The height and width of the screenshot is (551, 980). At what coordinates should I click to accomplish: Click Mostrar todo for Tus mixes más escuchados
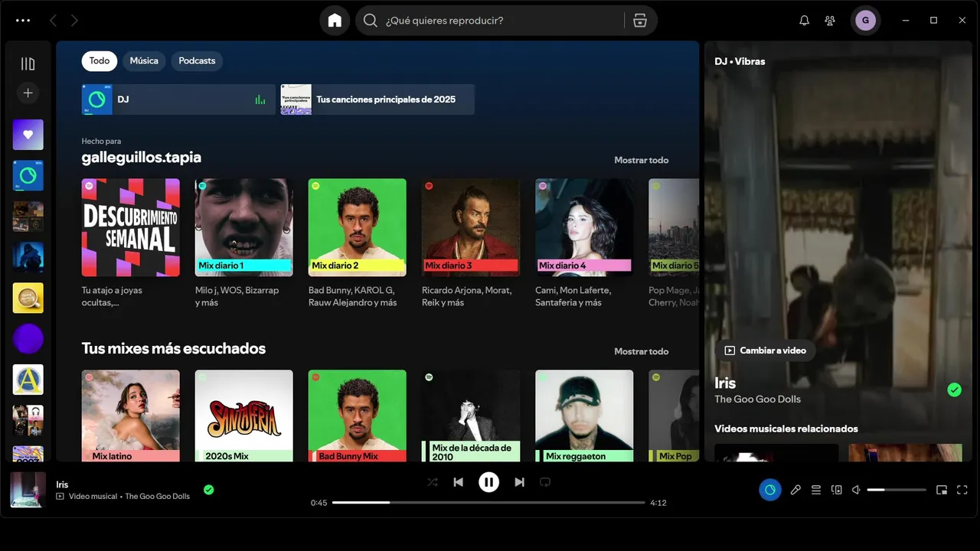click(642, 351)
